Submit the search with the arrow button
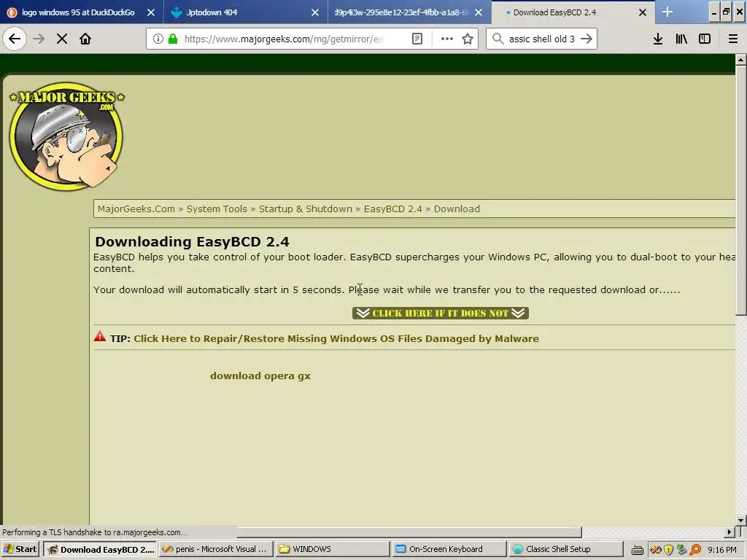 click(587, 39)
